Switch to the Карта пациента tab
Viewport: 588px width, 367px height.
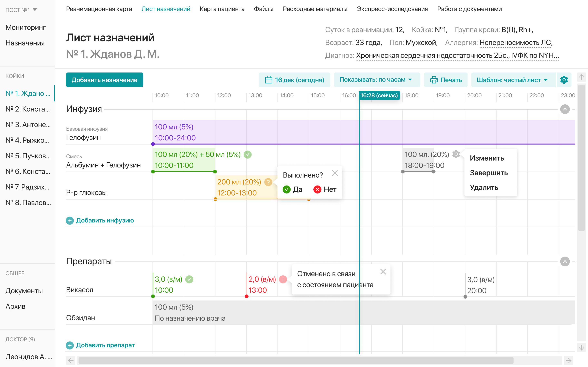222,9
